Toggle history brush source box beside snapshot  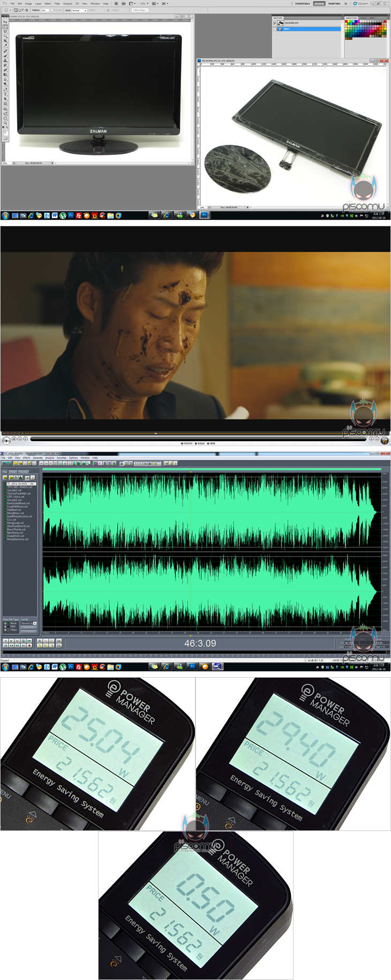(x=274, y=23)
